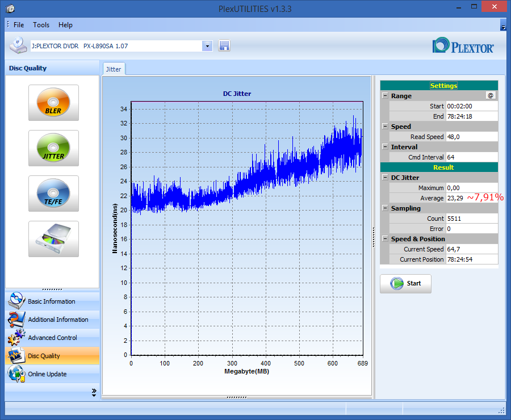Click the Result header
This screenshot has height=420, width=511.
point(439,167)
